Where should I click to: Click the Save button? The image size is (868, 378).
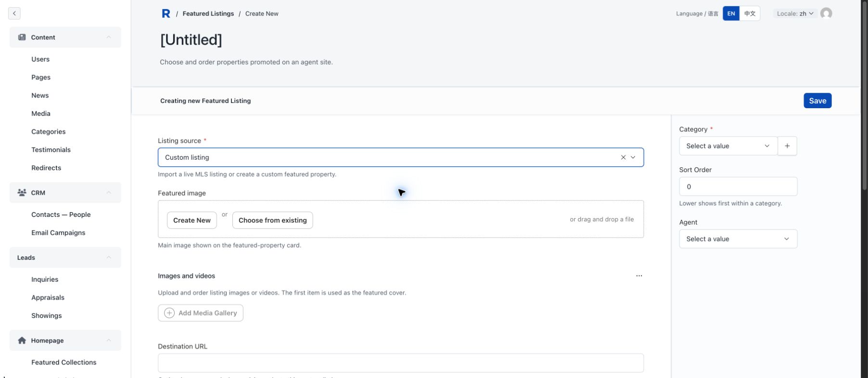pyautogui.click(x=817, y=101)
